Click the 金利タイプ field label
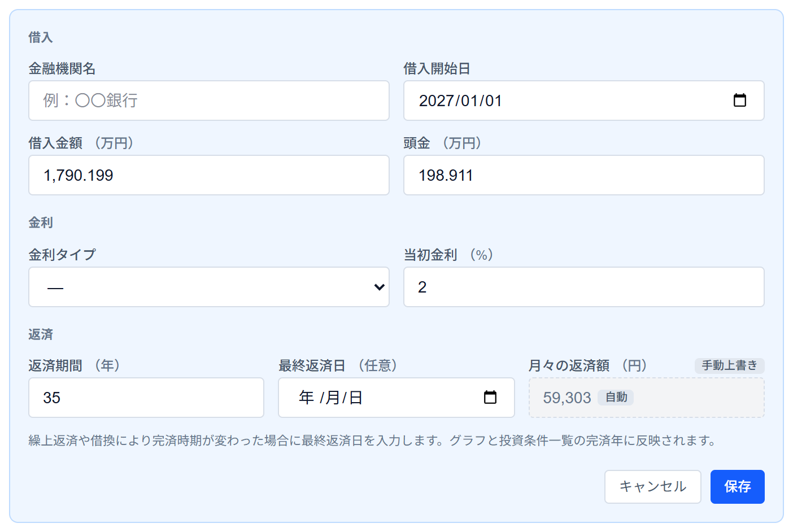The image size is (793, 532). click(x=62, y=255)
